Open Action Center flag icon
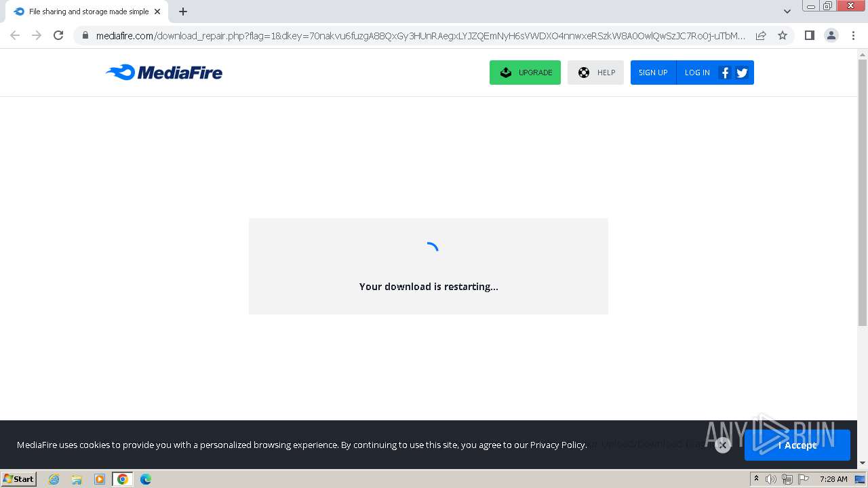Screen dimensions: 868x488 pos(804,479)
